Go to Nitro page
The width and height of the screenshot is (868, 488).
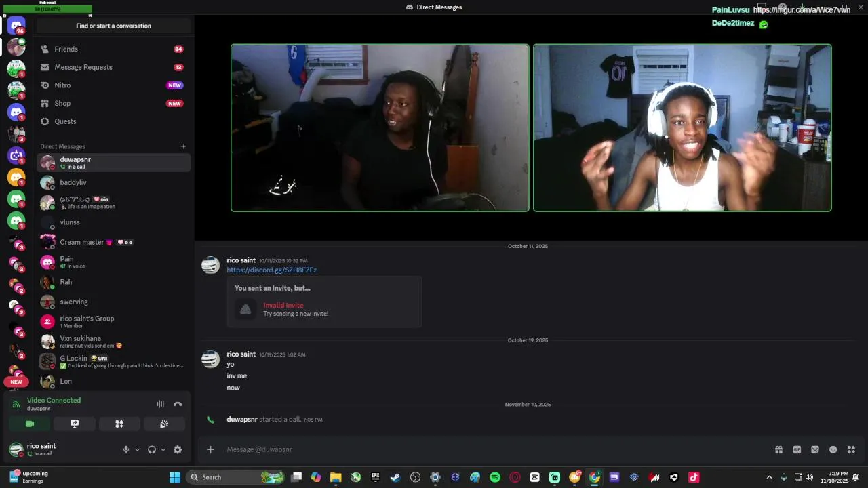[x=113, y=85]
